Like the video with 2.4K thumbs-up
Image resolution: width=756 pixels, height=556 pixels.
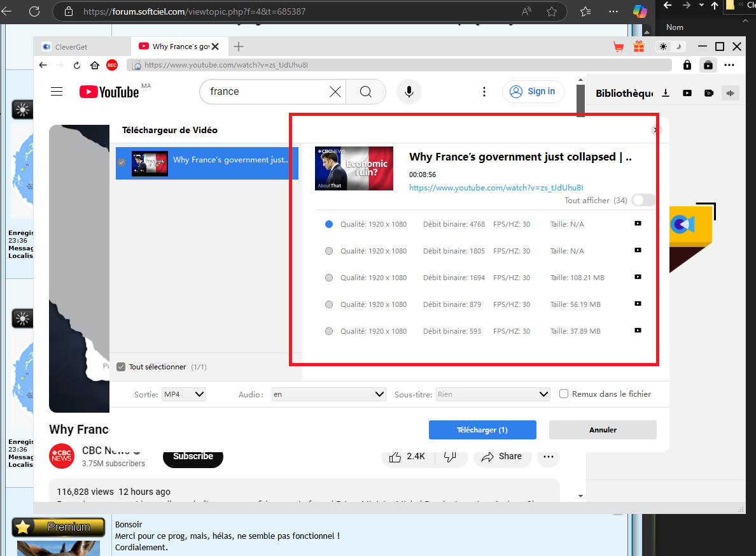[x=407, y=457]
